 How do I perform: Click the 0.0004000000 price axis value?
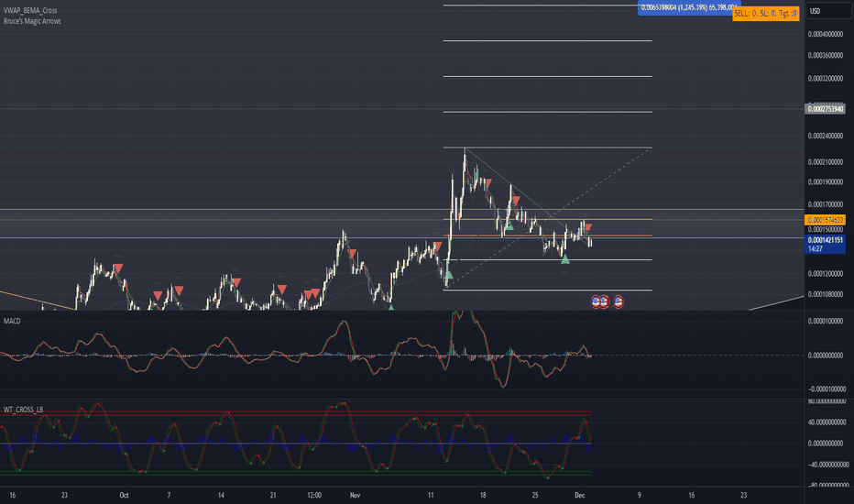click(826, 34)
